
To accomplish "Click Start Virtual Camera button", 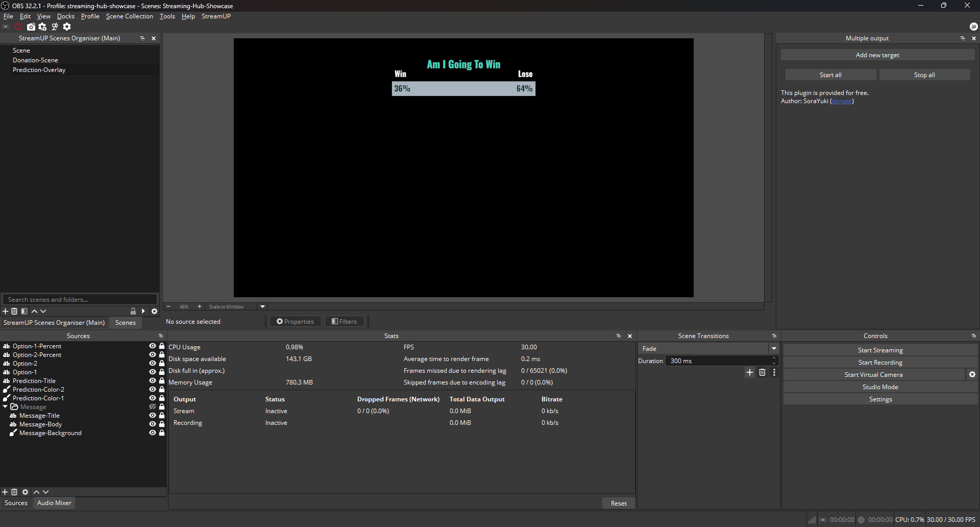I will 873,374.
